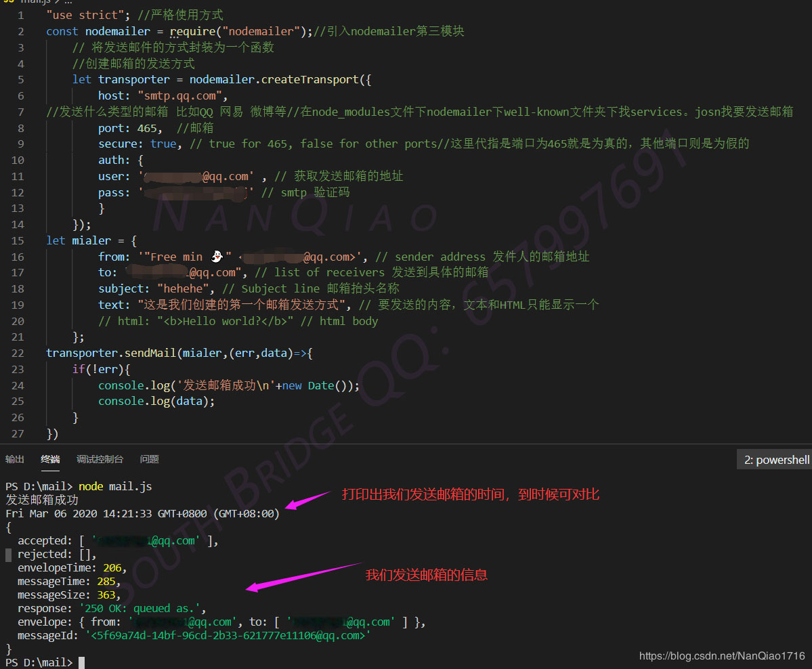812x669 pixels.
Task: Click the messageId value in terminal output
Action: [228, 635]
